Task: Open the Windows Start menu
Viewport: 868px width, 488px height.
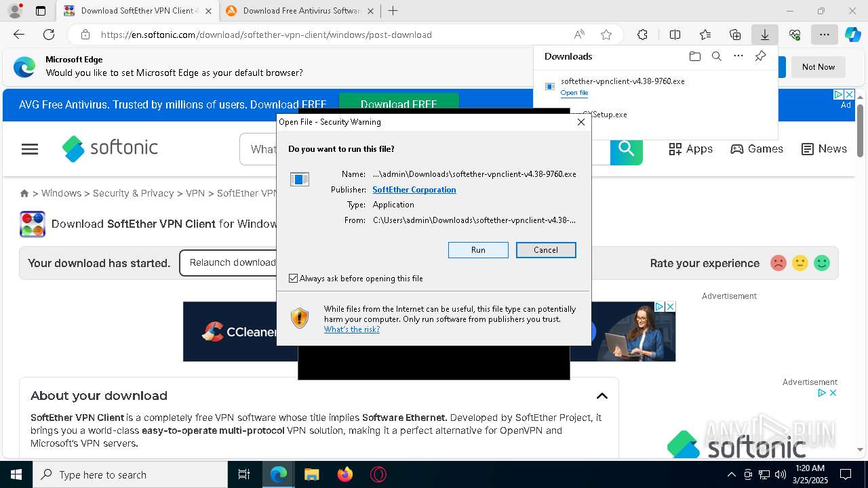Action: pos(16,474)
